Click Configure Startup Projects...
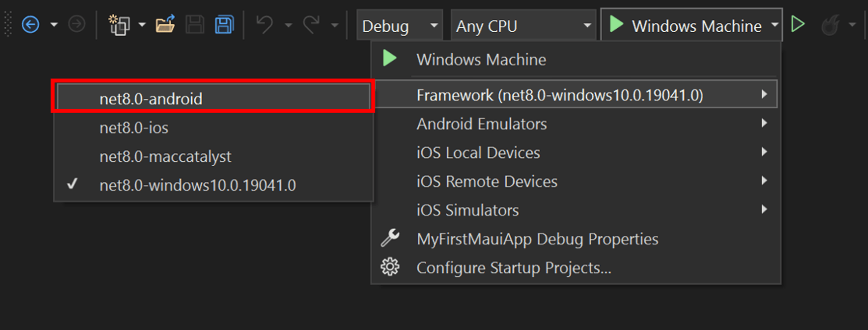This screenshot has height=330, width=868. tap(513, 267)
